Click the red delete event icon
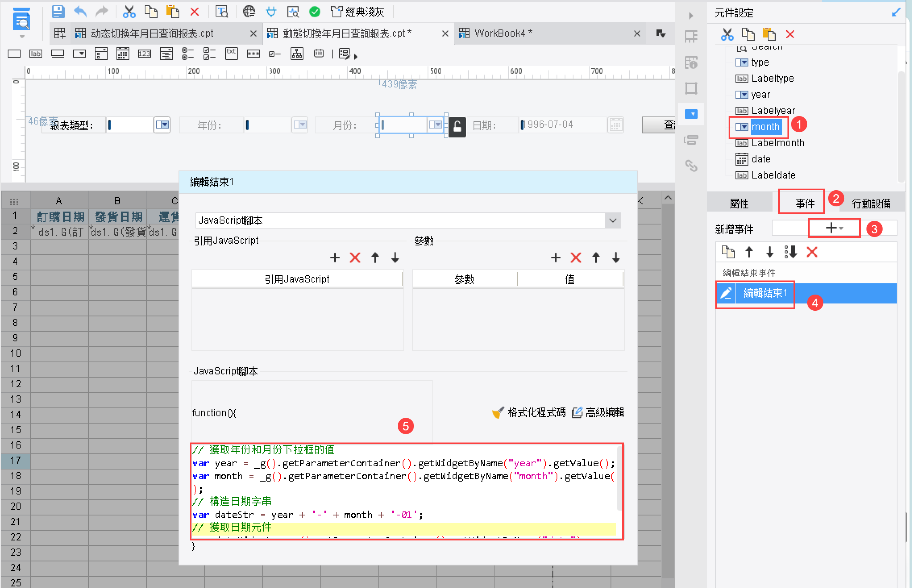 tap(812, 252)
